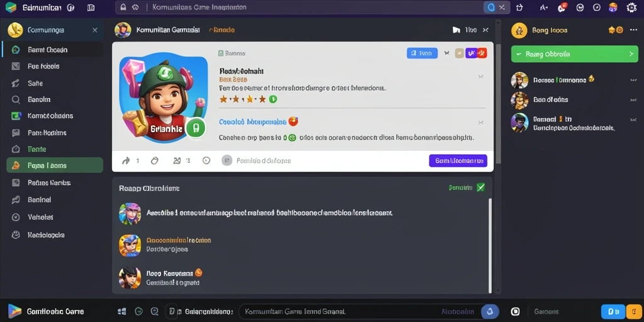Collapse arrow on the Roraee Uomnenne row
The width and height of the screenshot is (644, 322).
633,80
